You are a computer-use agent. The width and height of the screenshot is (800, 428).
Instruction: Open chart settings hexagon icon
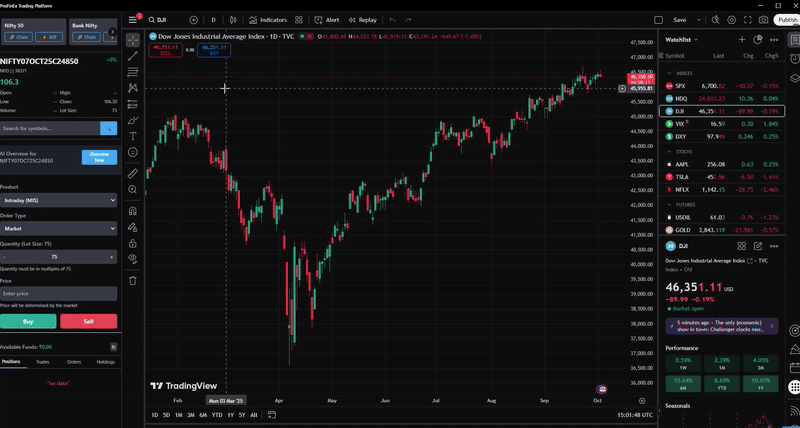pos(732,20)
